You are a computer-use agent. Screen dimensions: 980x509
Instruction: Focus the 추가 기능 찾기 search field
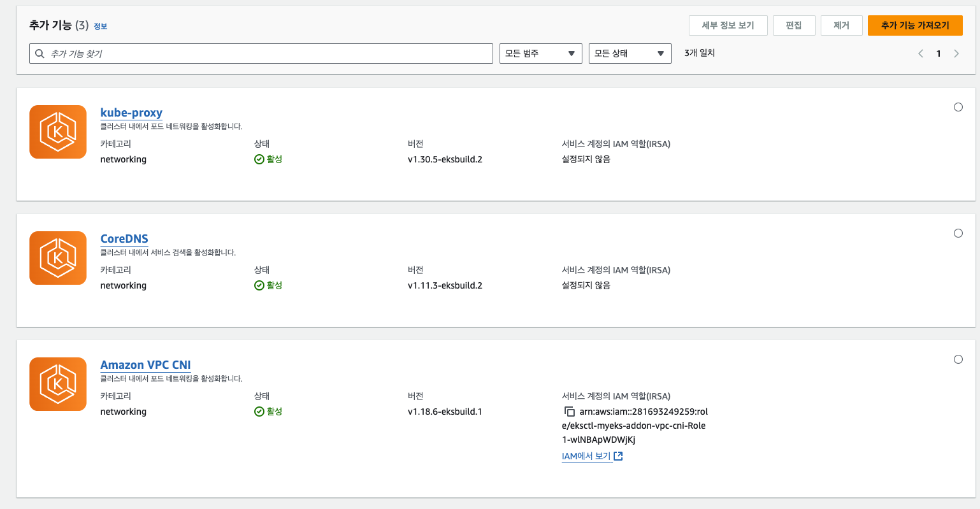coord(261,54)
